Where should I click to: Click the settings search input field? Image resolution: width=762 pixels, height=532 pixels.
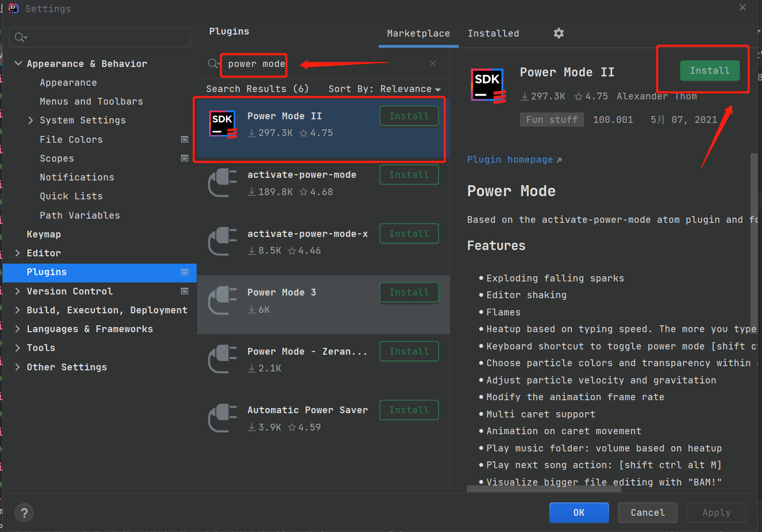99,37
